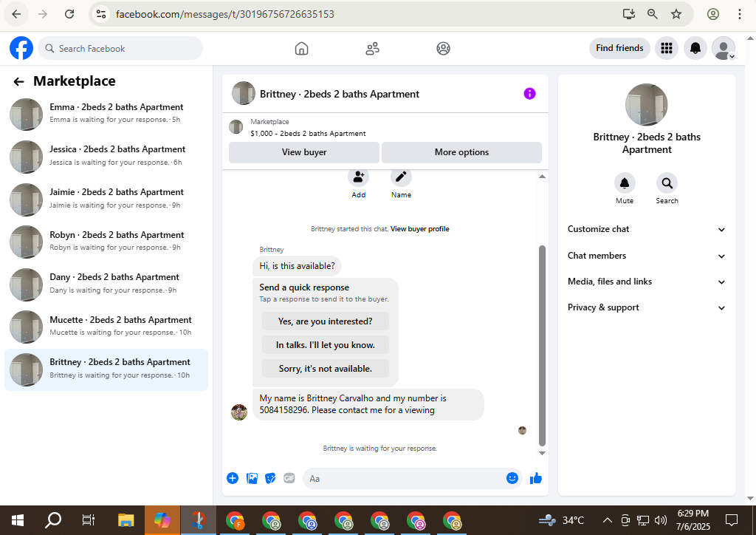The height and width of the screenshot is (535, 756).
Task: Open Emma's 2beds 2 baths conversation
Action: coord(106,115)
